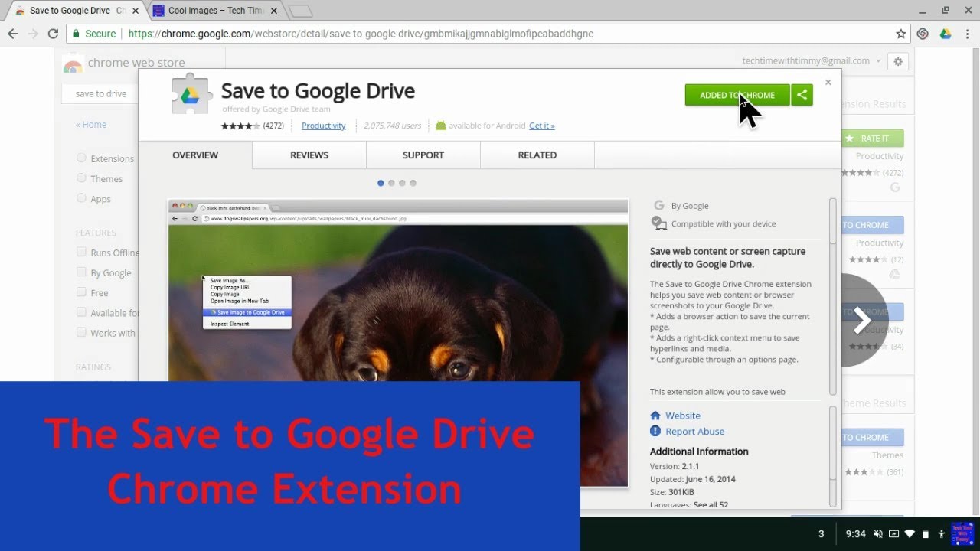Open the Report Abuse link
The height and width of the screenshot is (551, 980).
(x=694, y=432)
